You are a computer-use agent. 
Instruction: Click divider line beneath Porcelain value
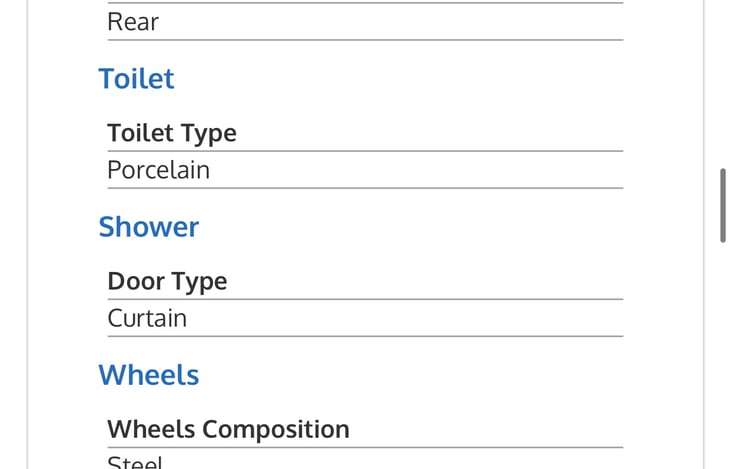coord(366,188)
